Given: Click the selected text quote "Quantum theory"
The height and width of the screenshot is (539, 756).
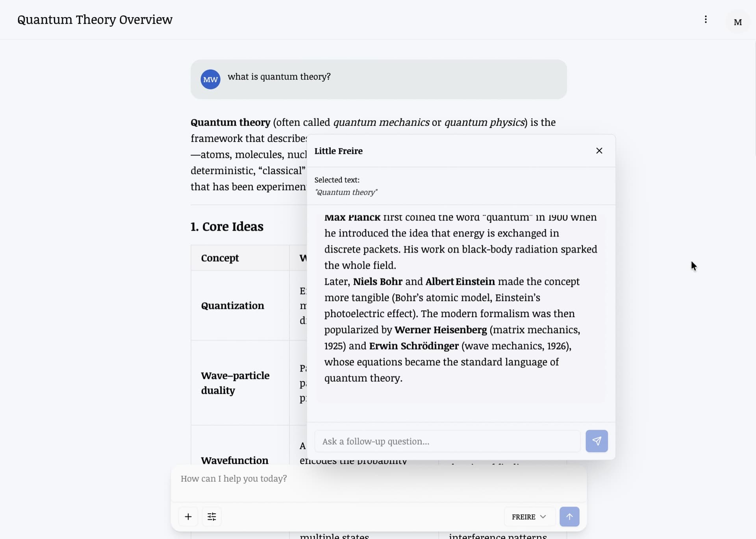Looking at the screenshot, I should click(346, 192).
